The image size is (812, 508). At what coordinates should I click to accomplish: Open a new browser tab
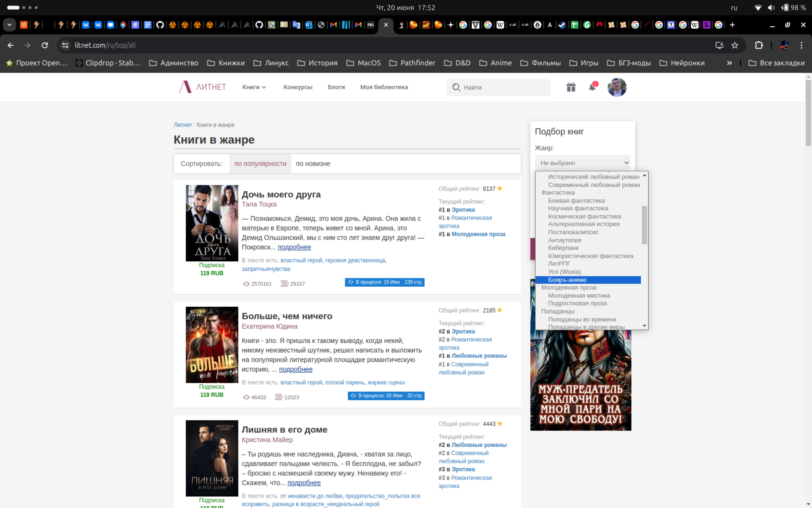pos(732,25)
